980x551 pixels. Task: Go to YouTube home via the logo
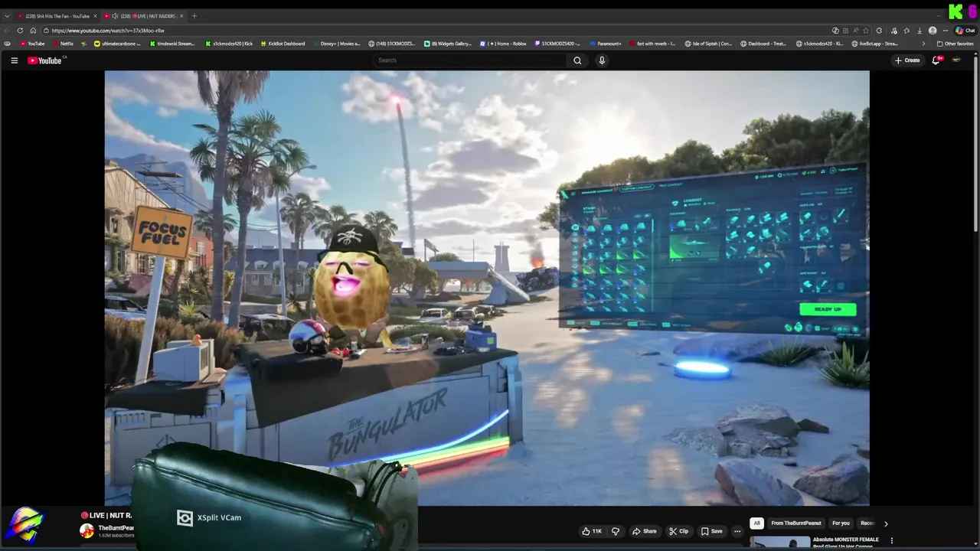pos(44,60)
